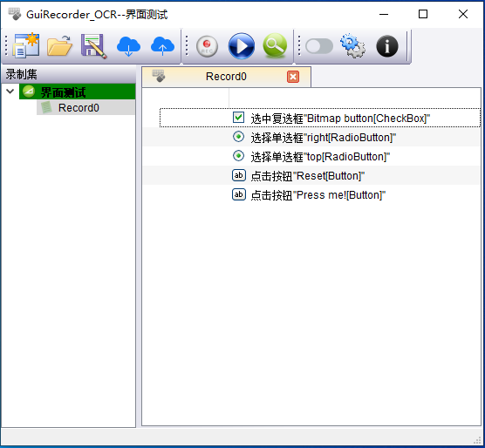Play back the recording with blue play button

click(242, 46)
